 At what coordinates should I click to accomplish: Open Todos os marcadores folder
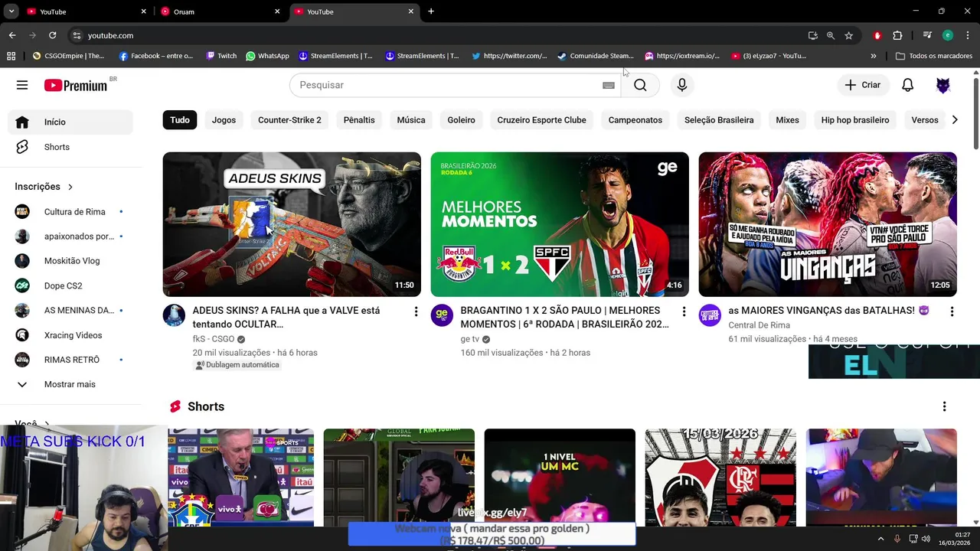coord(934,56)
